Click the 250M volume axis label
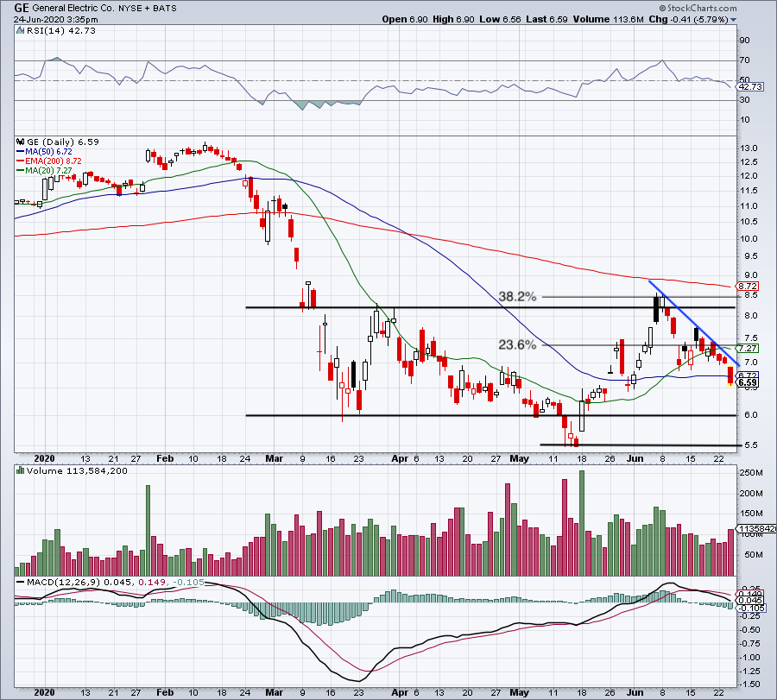Viewport: 777px width, 700px height. (x=751, y=473)
